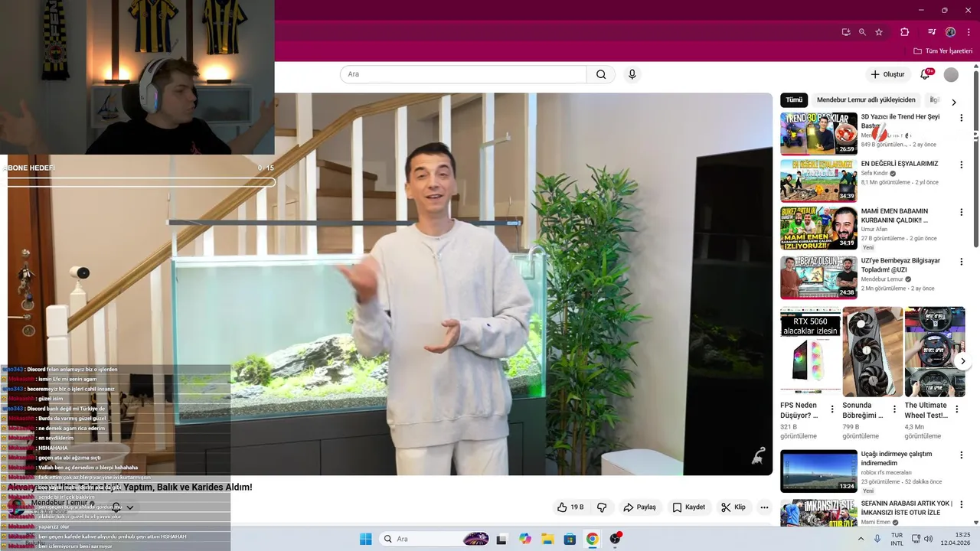Open options for MAMİ EMEN BABAMIN video
This screenshot has height=551, width=980.
pos(962,212)
